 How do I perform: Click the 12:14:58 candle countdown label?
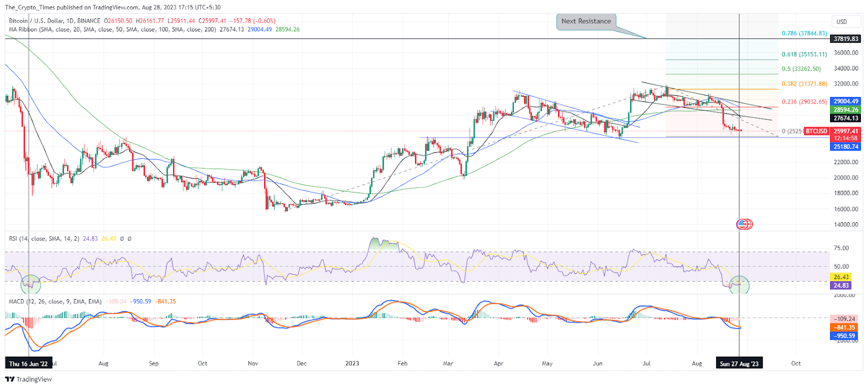pyautogui.click(x=846, y=139)
